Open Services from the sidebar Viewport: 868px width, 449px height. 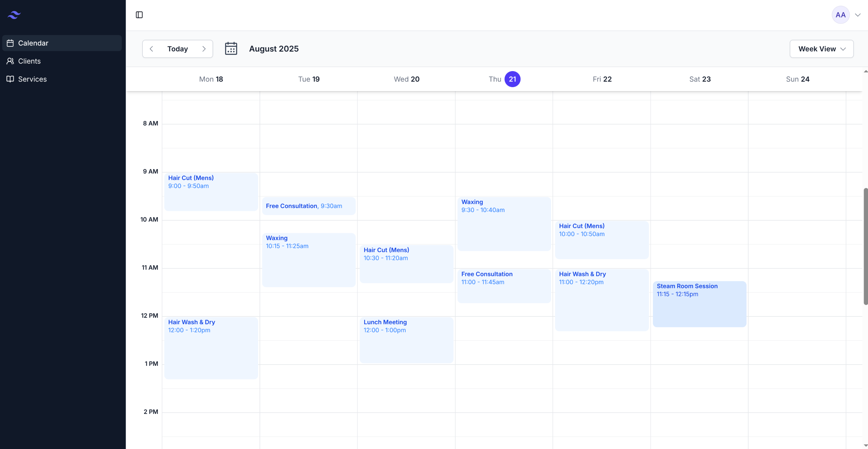(x=62, y=79)
